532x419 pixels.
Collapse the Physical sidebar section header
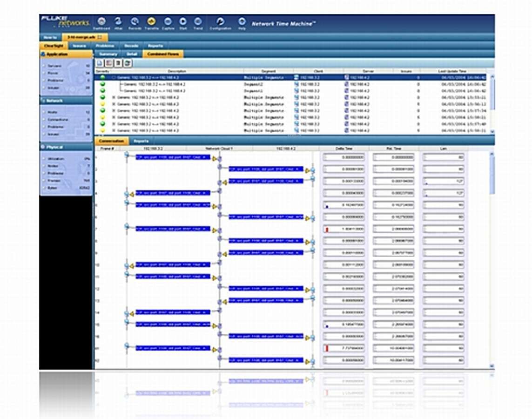[66, 147]
